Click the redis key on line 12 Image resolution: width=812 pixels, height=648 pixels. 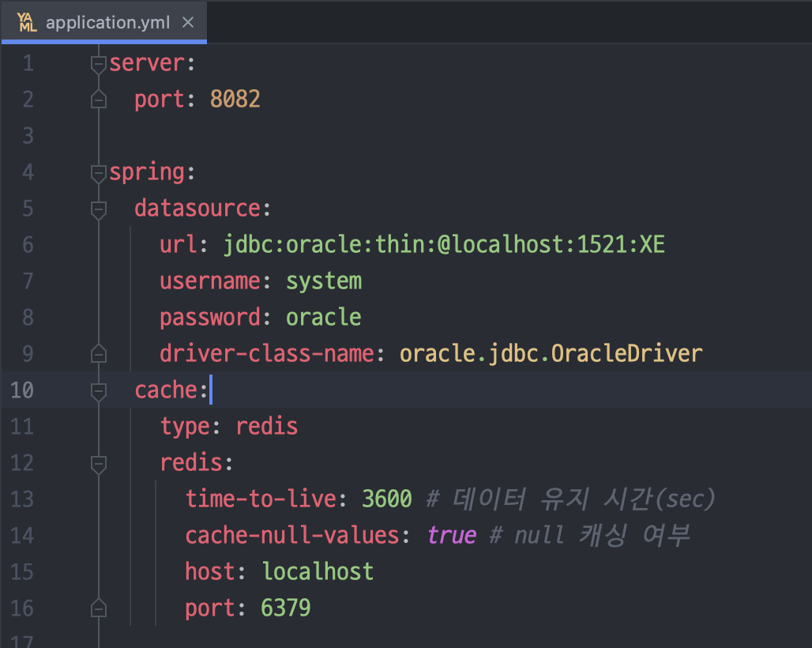click(x=191, y=462)
